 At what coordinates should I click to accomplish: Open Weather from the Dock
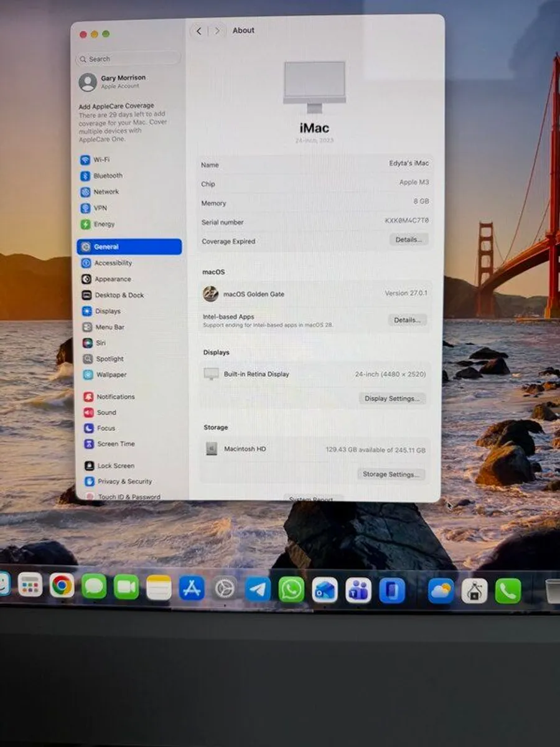point(441,591)
